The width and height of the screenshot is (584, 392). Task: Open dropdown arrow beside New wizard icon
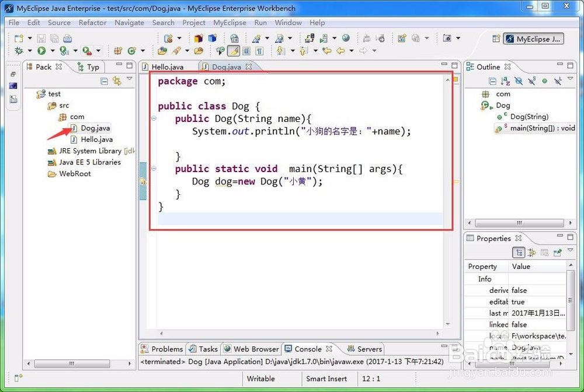pos(30,38)
